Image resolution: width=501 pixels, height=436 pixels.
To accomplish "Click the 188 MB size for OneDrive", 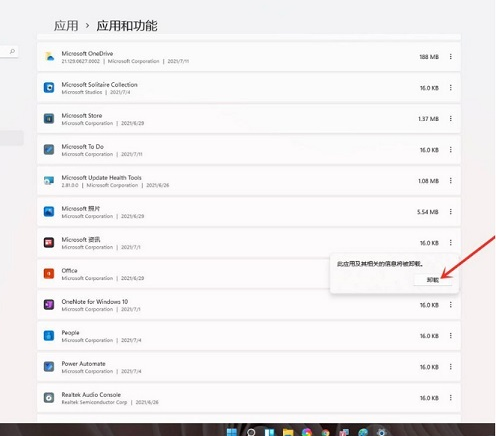I will [x=429, y=57].
